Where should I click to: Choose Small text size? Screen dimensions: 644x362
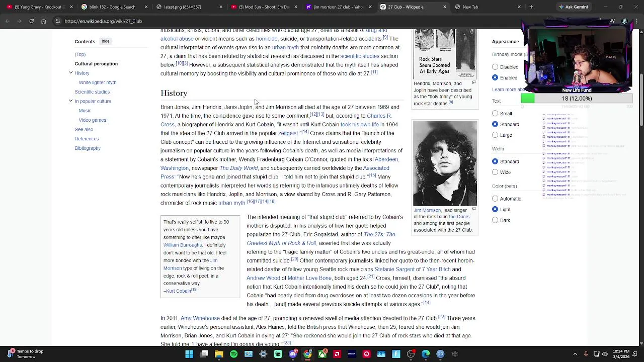495,114
